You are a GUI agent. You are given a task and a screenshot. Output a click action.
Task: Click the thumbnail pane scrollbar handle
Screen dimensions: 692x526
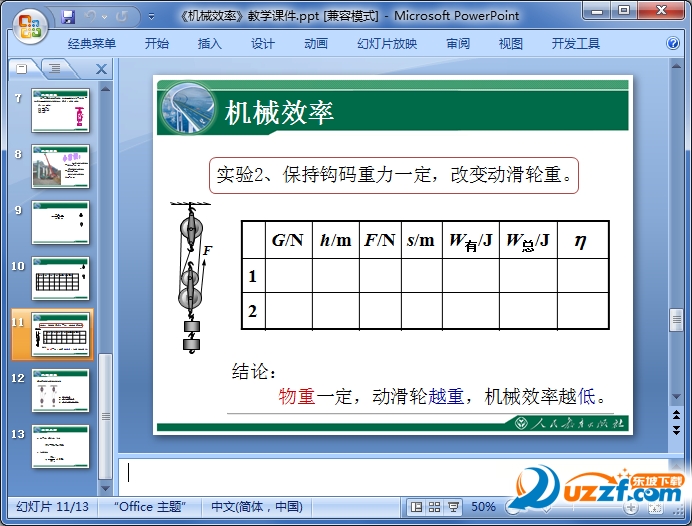pyautogui.click(x=105, y=416)
